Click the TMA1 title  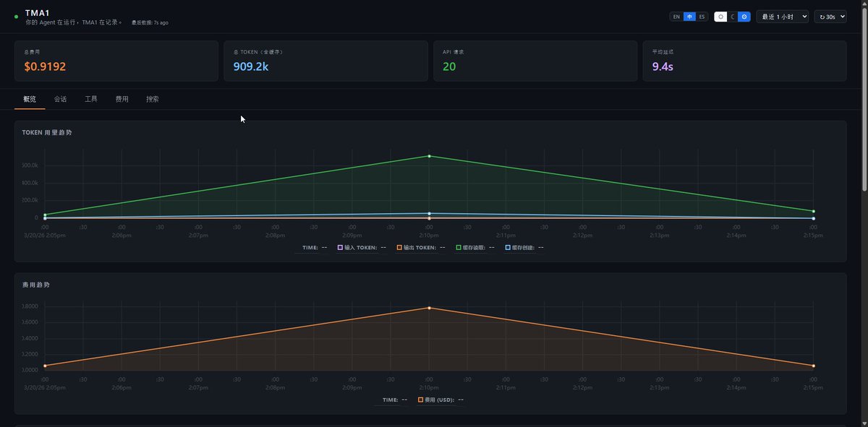tap(37, 13)
